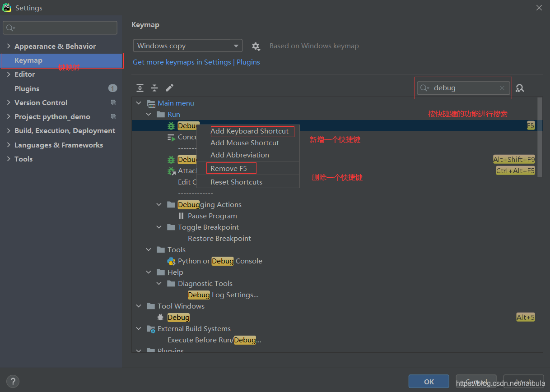Choose Remove F5 from context menu
This screenshot has height=392, width=550.
[x=248, y=169]
